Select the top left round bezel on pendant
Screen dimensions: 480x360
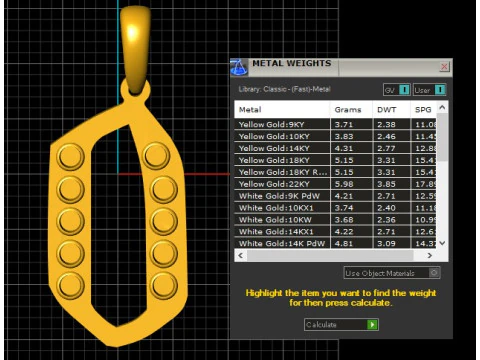(x=70, y=157)
